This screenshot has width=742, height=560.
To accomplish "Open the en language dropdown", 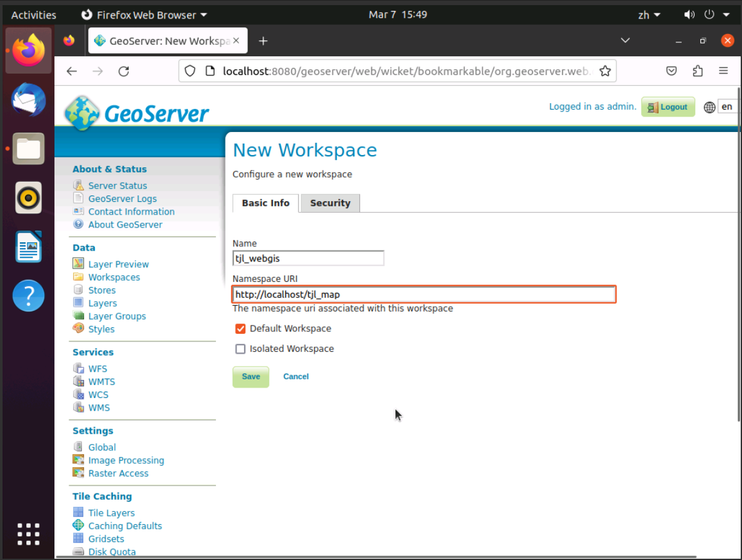I will coord(729,106).
